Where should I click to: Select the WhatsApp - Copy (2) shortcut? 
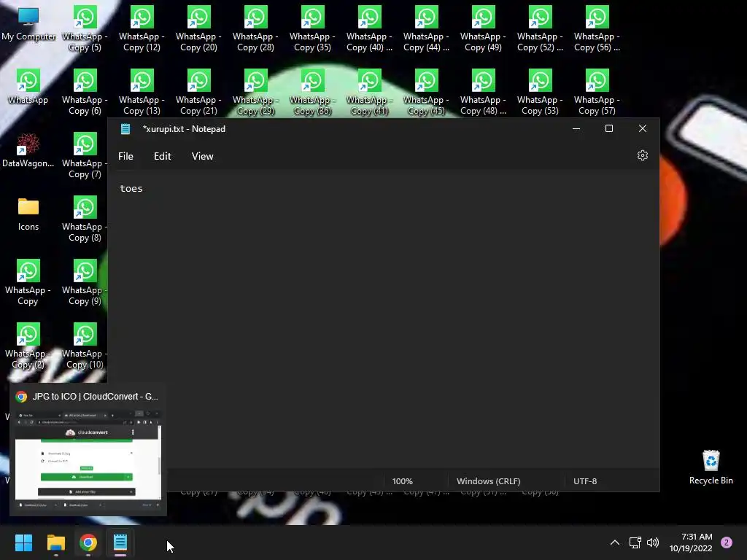[28, 346]
